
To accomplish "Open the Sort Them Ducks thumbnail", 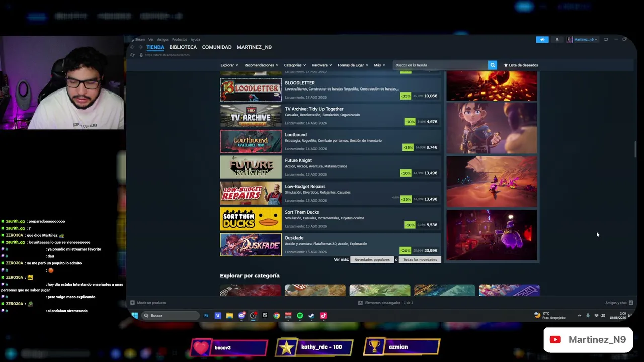I will pyautogui.click(x=251, y=219).
